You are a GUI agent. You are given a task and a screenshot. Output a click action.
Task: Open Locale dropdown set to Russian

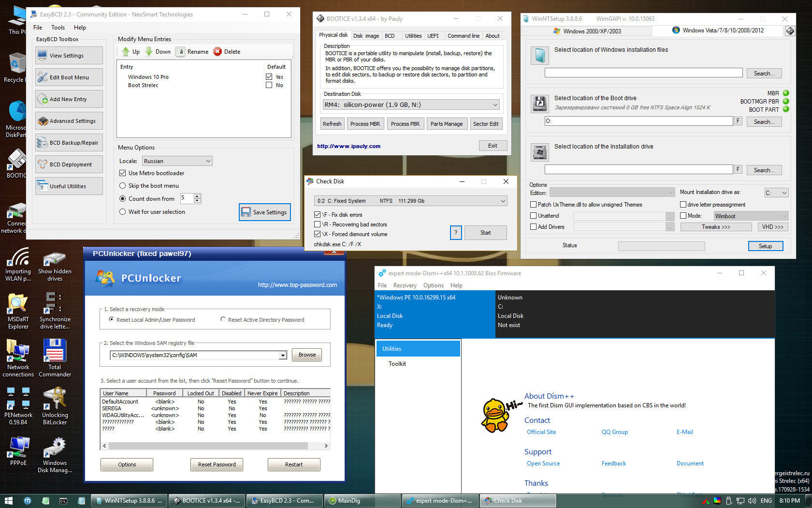(177, 161)
